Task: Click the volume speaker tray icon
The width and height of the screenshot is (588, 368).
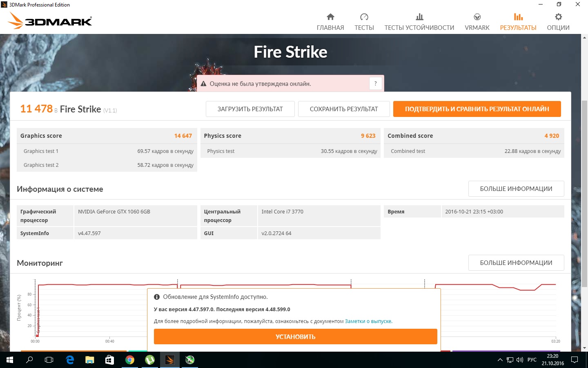Action: (520, 360)
